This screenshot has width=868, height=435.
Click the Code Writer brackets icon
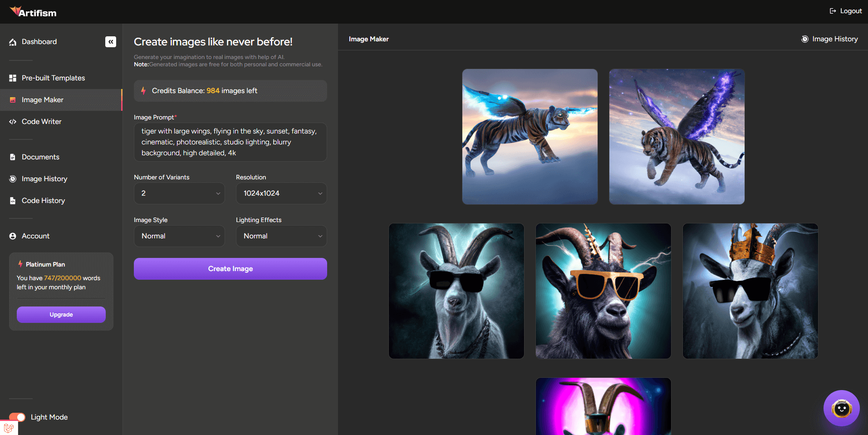[13, 122]
